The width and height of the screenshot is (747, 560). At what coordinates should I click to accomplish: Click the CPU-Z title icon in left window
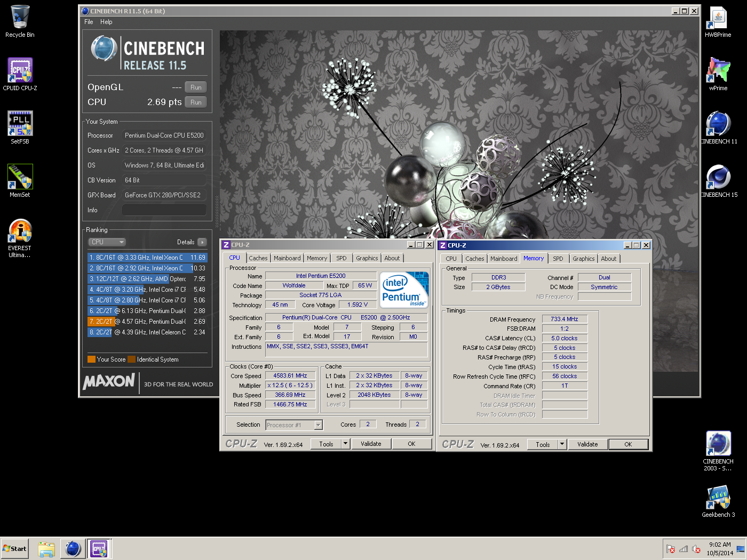(226, 245)
